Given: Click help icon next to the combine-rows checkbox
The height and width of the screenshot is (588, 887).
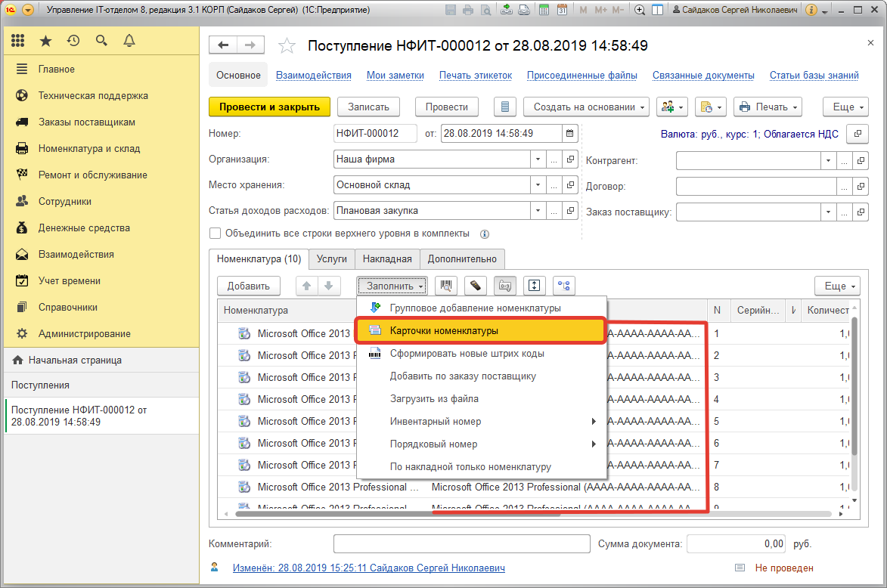Looking at the screenshot, I should [x=485, y=234].
